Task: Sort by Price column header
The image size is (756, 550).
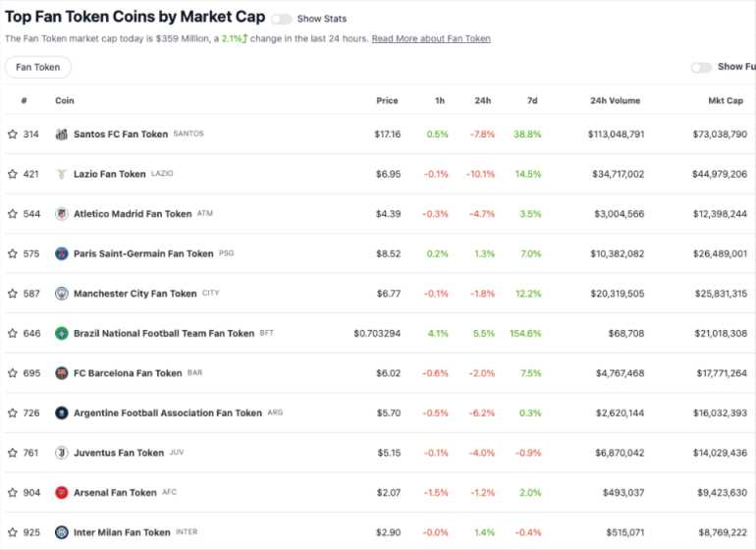Action: coord(387,100)
